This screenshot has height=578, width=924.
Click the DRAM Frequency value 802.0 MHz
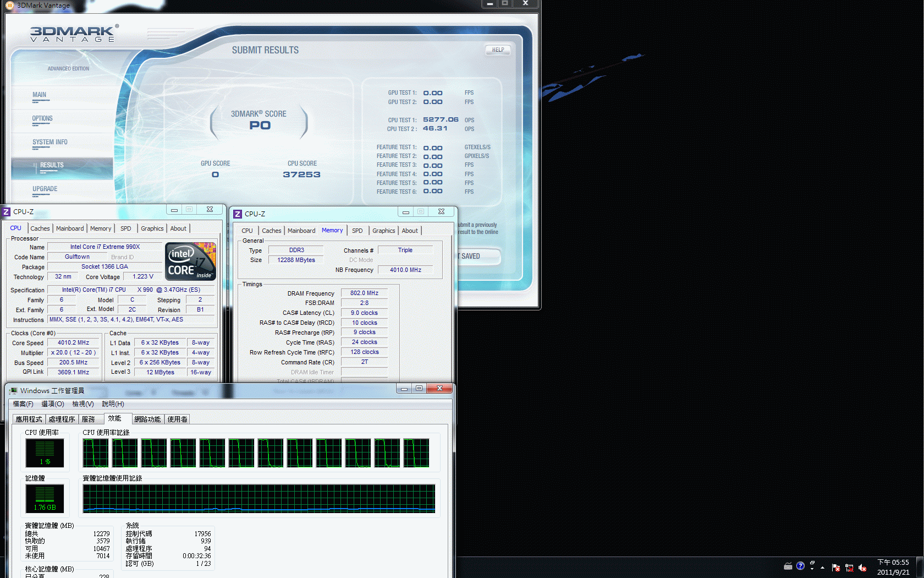click(364, 293)
